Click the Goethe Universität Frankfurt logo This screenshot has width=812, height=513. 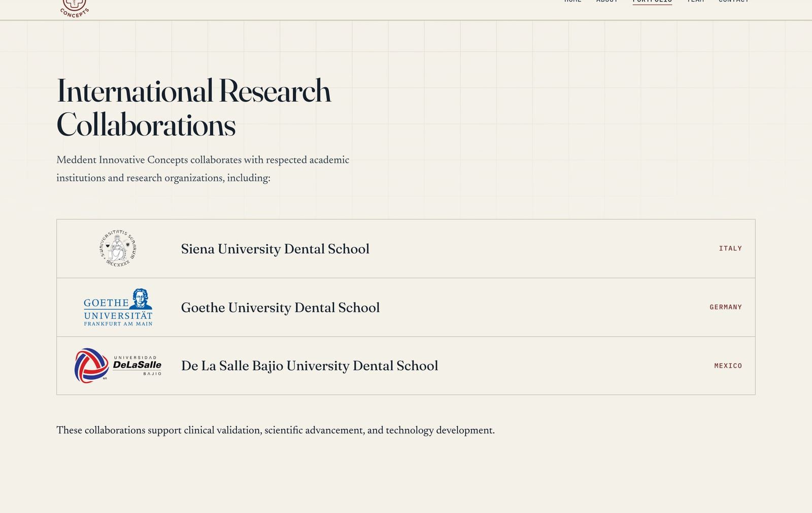tap(118, 307)
